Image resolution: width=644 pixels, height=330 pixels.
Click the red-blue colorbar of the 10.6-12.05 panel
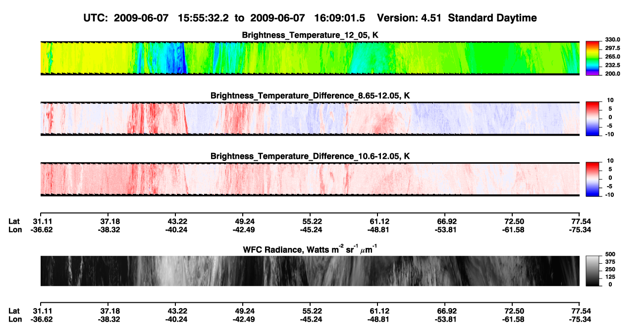tap(592, 179)
